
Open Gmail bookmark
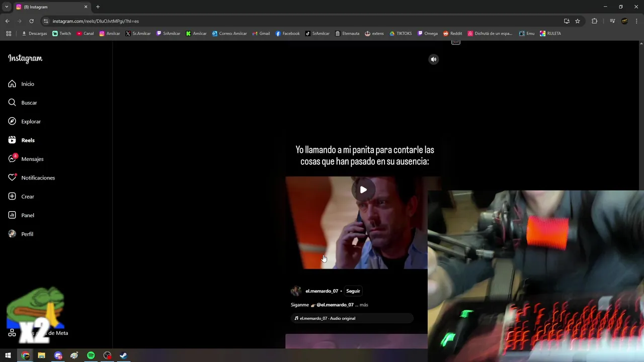click(261, 34)
